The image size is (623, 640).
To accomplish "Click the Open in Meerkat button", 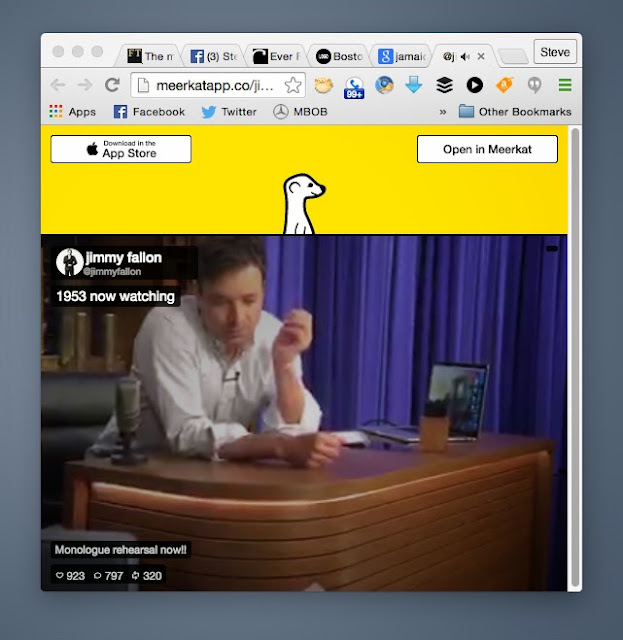I will click(x=487, y=149).
